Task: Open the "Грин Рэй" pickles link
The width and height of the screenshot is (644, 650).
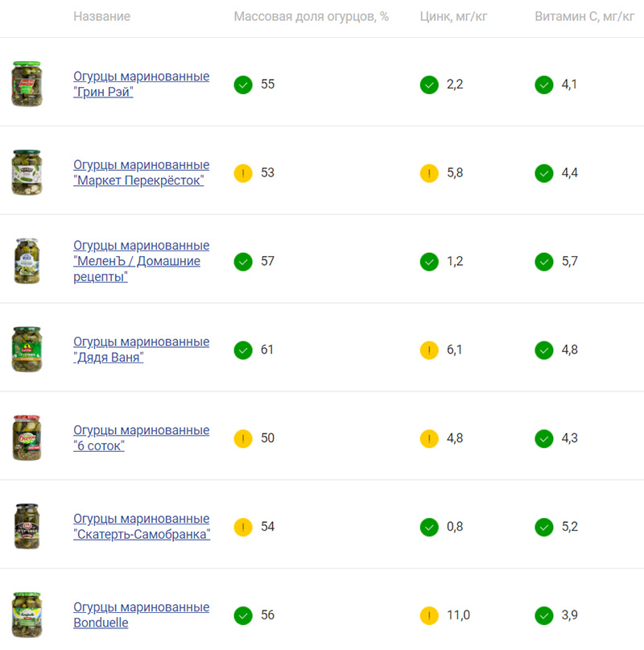Action: (x=142, y=84)
